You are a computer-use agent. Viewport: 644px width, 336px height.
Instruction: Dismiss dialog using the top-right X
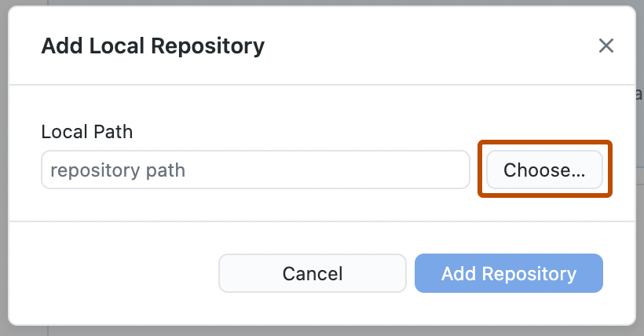606,46
